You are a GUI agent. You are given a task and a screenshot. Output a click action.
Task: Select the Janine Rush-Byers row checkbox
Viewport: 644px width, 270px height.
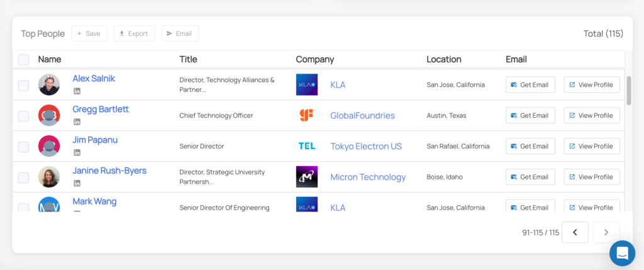(x=23, y=177)
